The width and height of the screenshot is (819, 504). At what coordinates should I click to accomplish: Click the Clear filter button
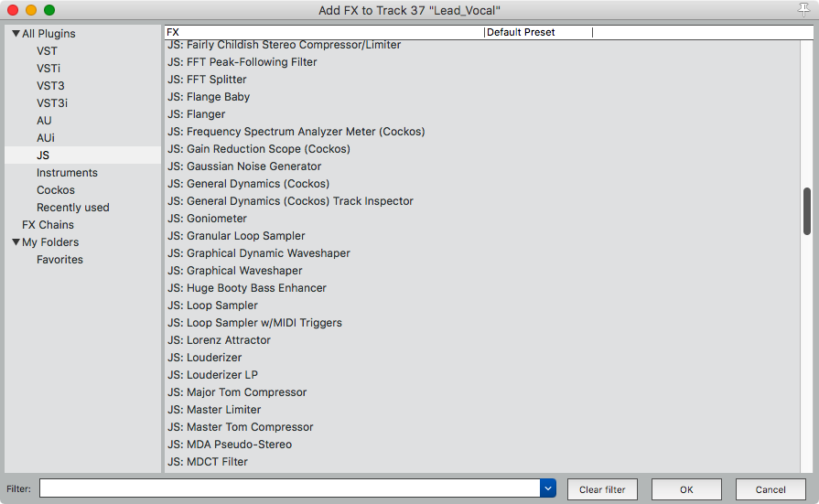602,489
